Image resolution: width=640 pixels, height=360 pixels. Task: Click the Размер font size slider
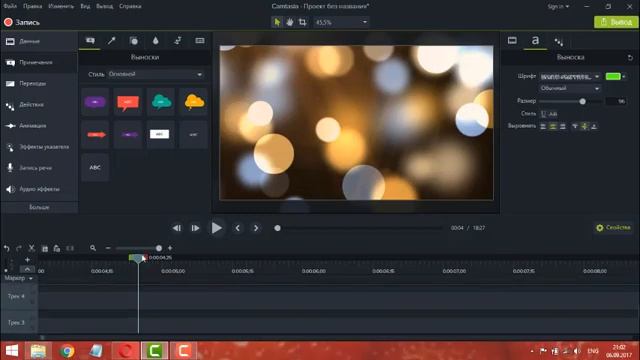[570, 101]
